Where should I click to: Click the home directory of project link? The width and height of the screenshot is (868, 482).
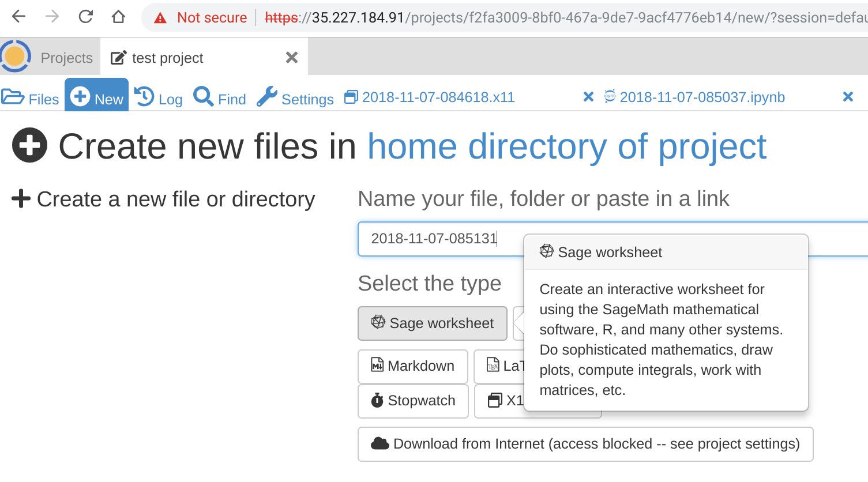[567, 146]
